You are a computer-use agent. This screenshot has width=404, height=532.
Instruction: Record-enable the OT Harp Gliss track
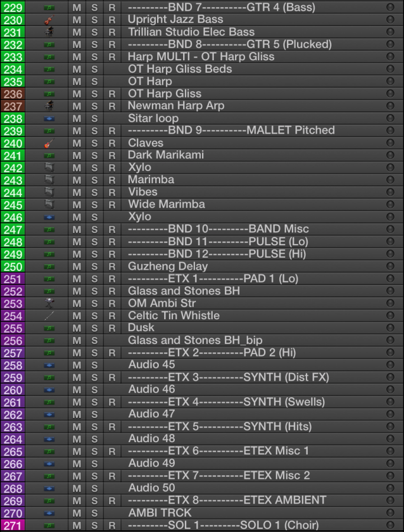112,94
